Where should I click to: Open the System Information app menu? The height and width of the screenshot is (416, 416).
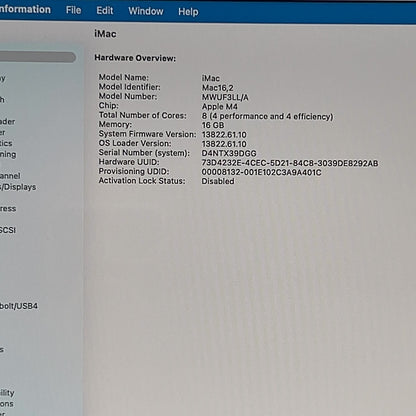tap(25, 9)
